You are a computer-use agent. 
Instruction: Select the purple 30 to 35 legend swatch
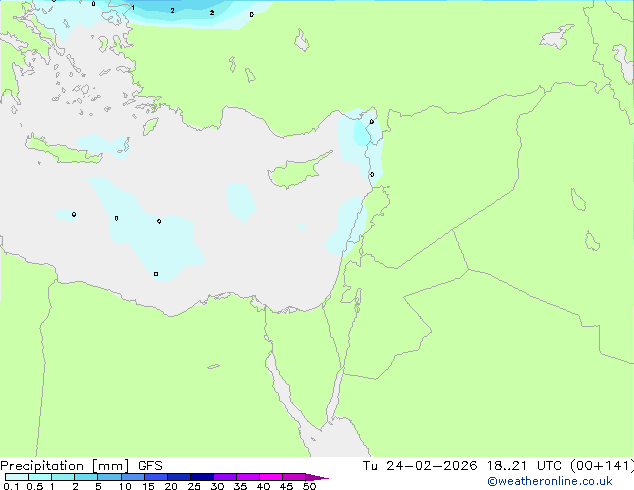point(225,477)
